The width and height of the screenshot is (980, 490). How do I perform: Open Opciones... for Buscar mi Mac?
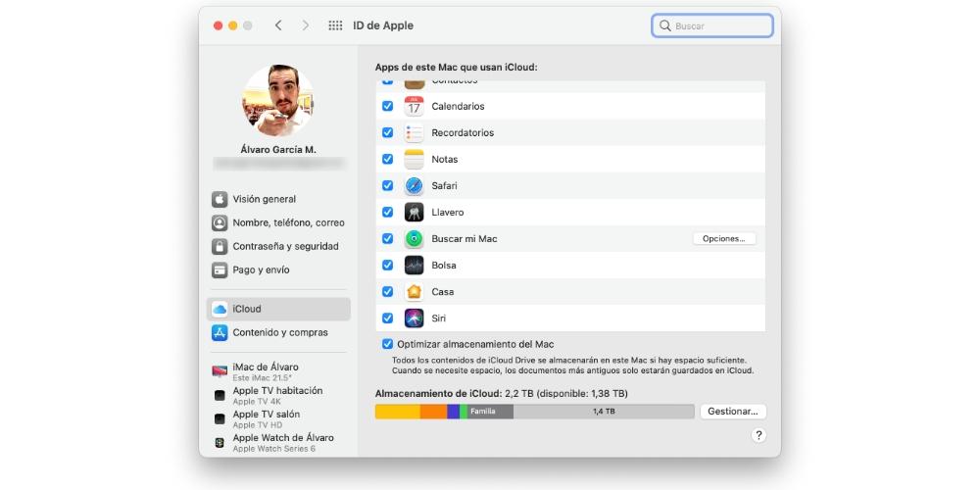point(724,239)
